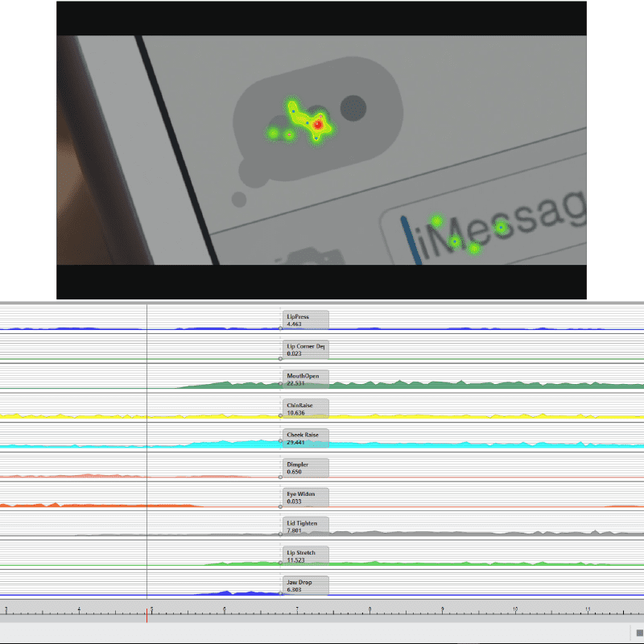644x644 pixels.
Task: Seek to the 8 mark on the time ruler
Action: [x=369, y=609]
